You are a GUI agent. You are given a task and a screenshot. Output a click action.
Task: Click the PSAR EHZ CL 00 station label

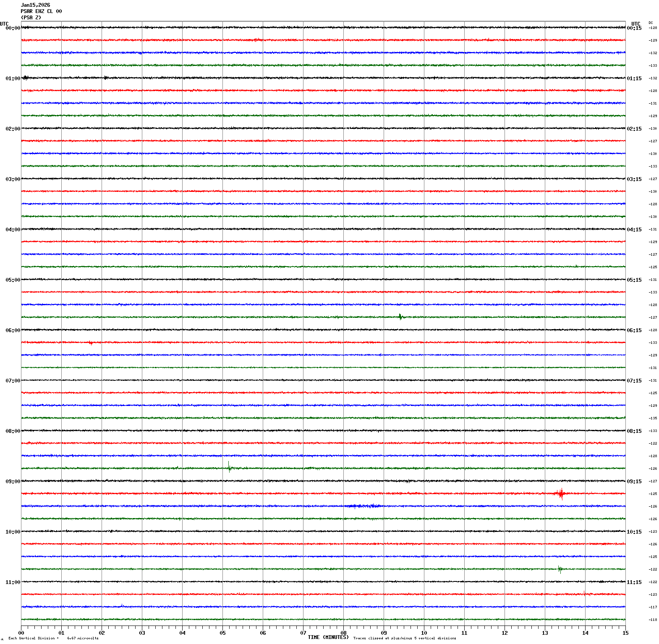click(41, 11)
